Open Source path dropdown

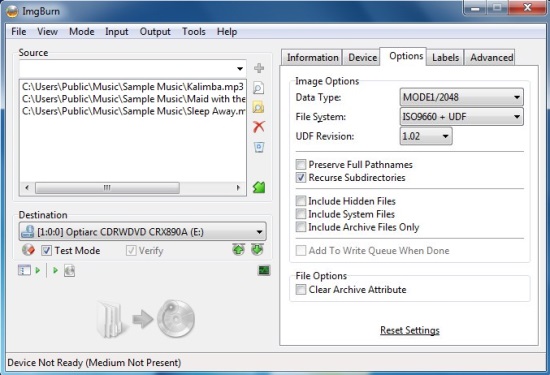240,68
